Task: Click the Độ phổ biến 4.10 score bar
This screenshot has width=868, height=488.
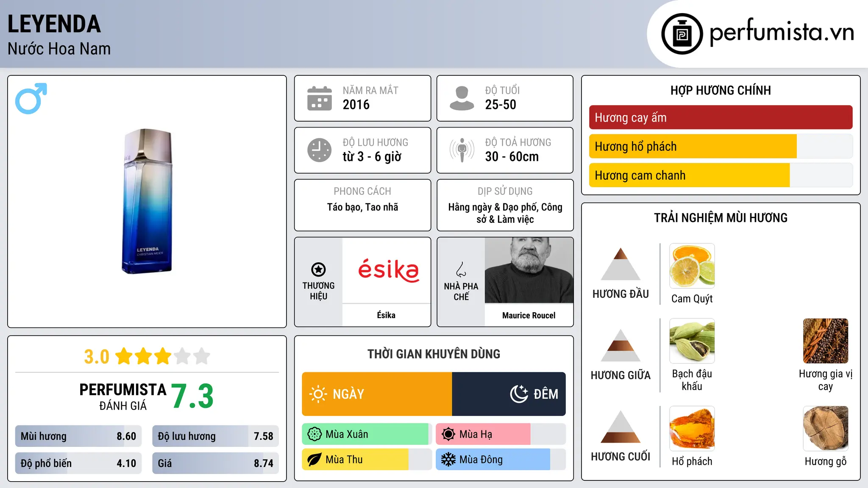Action: click(x=78, y=463)
